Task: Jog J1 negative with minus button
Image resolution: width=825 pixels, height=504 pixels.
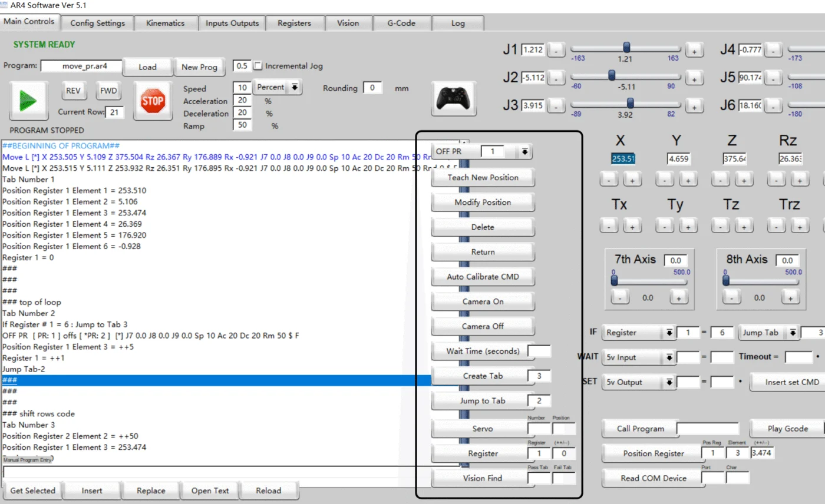Action: (556, 51)
